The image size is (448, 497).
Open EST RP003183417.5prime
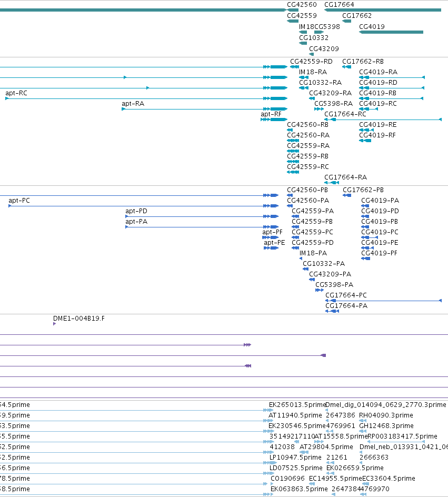(x=402, y=436)
